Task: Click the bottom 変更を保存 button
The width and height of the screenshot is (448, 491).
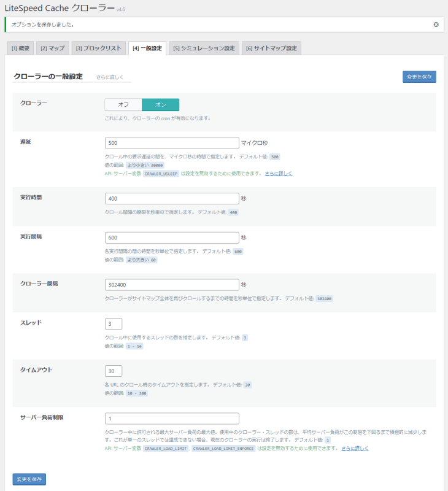Action: 29,479
